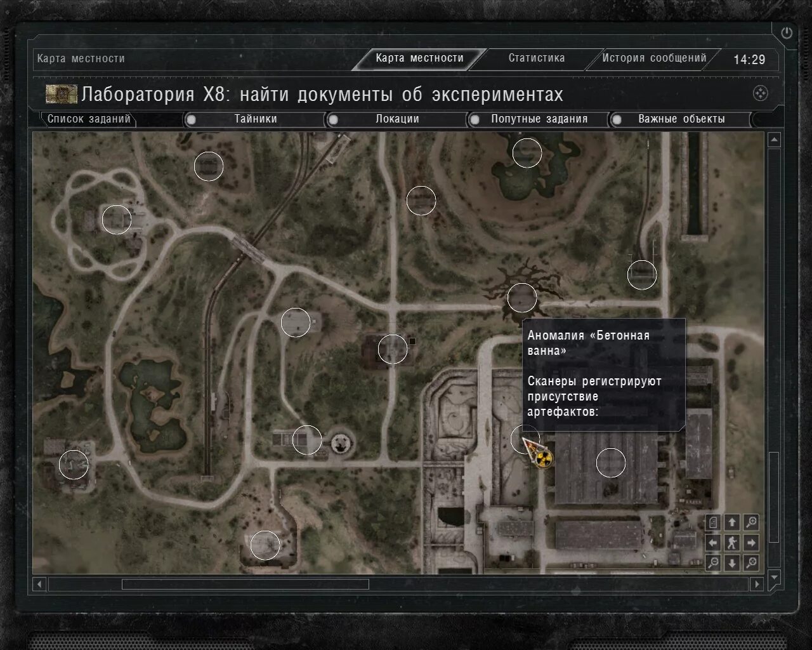Click the tooltip heading Аномалия «Бетонная ванна»
This screenshot has width=812, height=650.
589,343
